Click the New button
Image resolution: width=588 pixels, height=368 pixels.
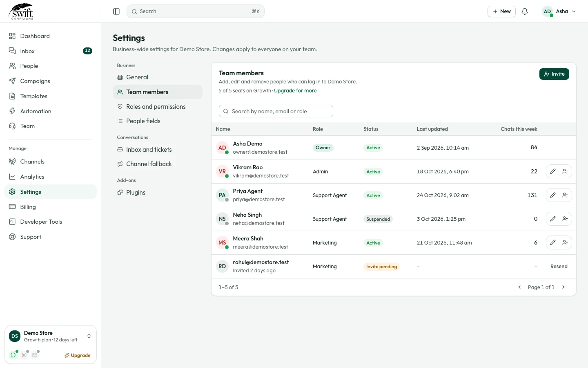pos(501,11)
